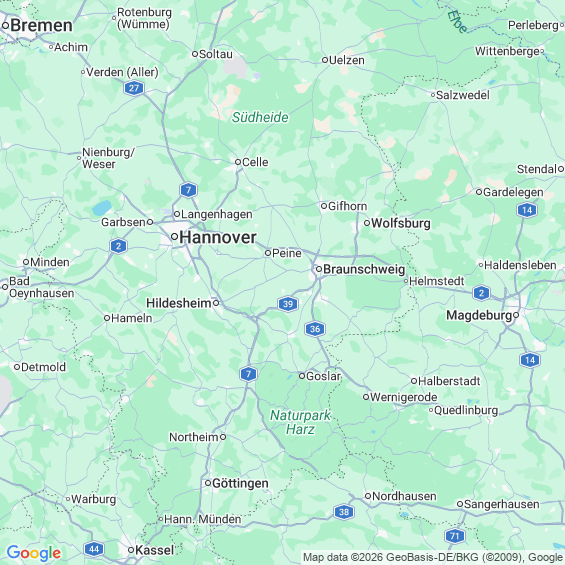Open the Göttingen city label

[240, 484]
